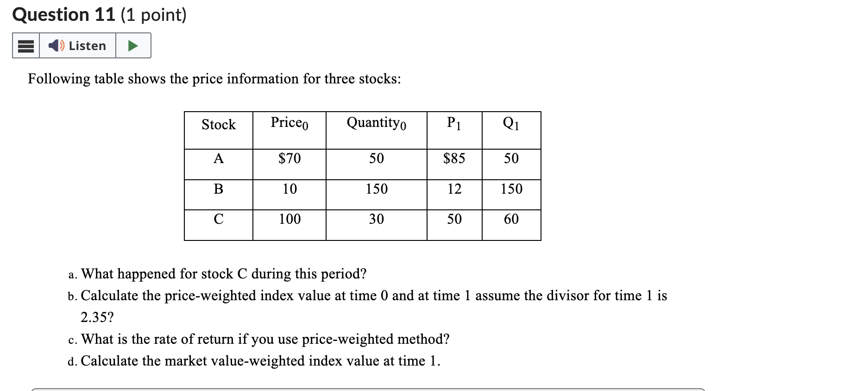Click the table cell showing $70
The height and width of the screenshot is (391, 868).
(289, 158)
